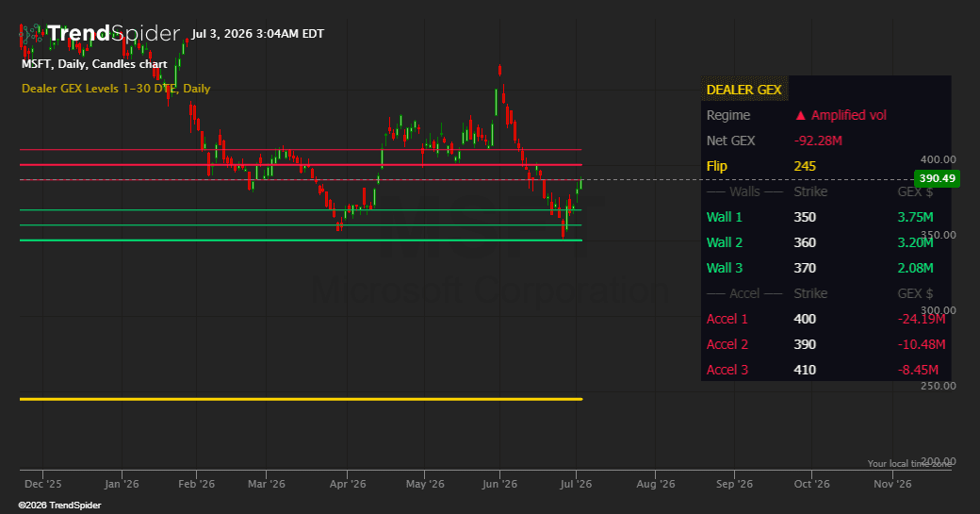Click the Jul '26 time axis label
980x514 pixels.
click(576, 484)
